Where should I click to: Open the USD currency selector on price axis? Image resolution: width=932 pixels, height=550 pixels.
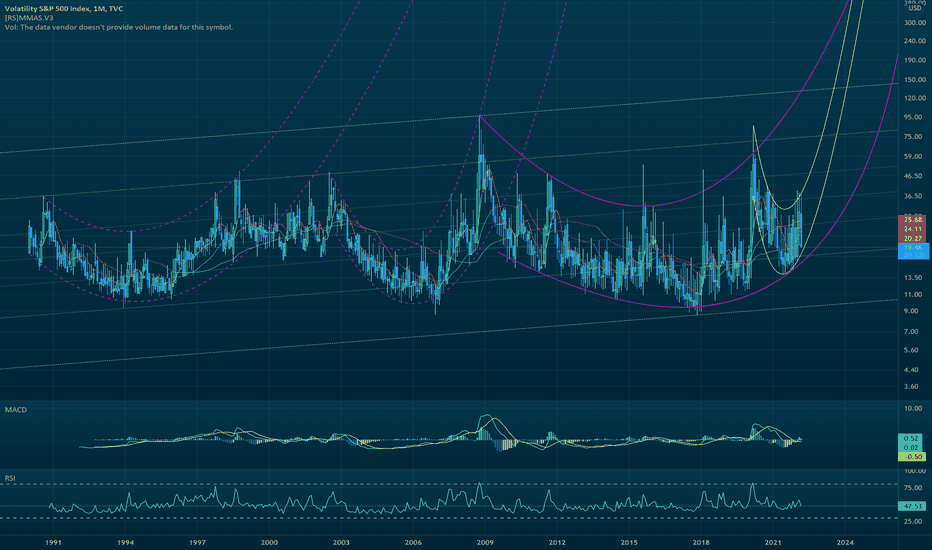[x=915, y=8]
